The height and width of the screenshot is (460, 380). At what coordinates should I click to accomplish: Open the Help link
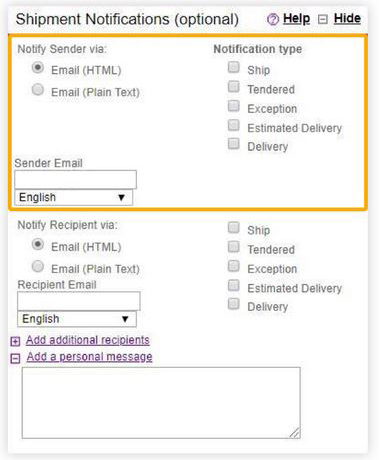(296, 19)
